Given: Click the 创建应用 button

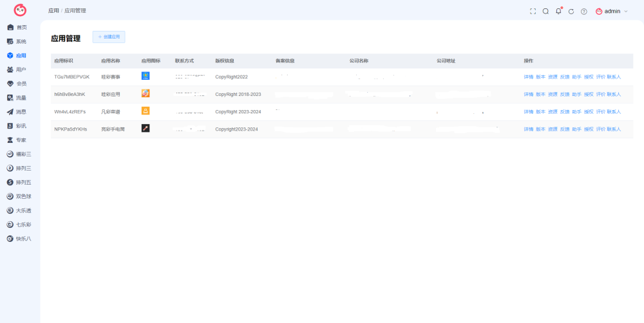Looking at the screenshot, I should (x=109, y=37).
